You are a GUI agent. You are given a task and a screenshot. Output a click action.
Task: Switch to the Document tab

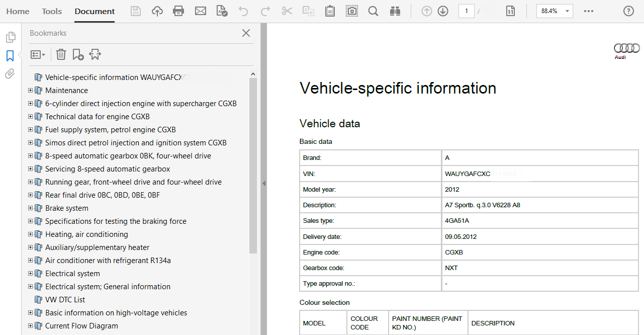pos(94,11)
